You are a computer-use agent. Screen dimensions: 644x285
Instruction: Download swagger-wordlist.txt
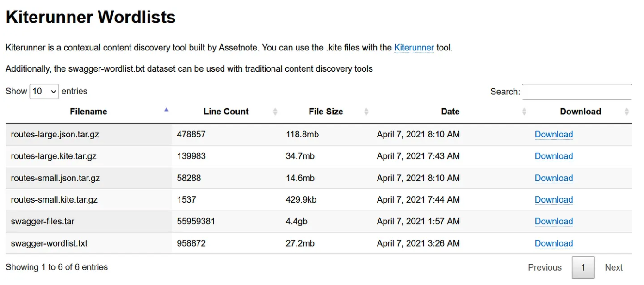554,243
